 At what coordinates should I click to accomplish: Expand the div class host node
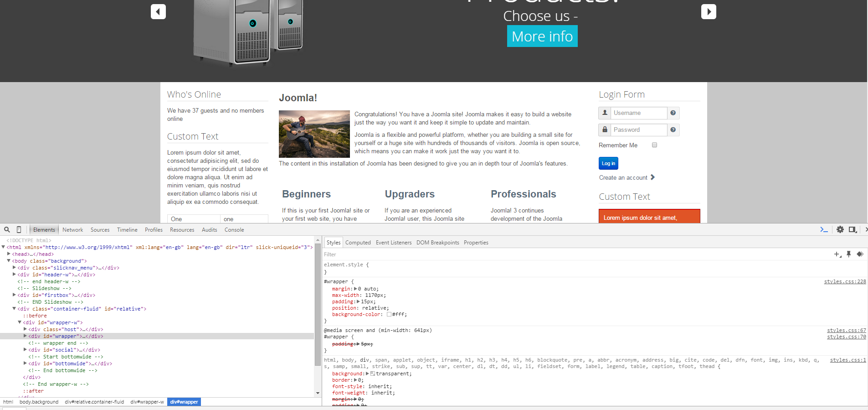(x=25, y=329)
